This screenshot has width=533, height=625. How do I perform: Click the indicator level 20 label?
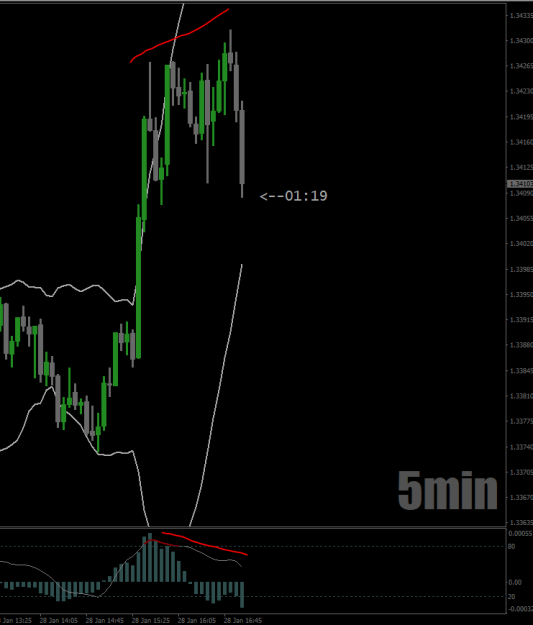(x=511, y=597)
